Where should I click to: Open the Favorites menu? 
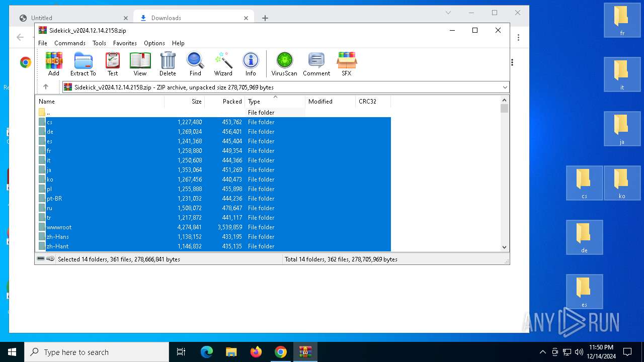tap(125, 43)
